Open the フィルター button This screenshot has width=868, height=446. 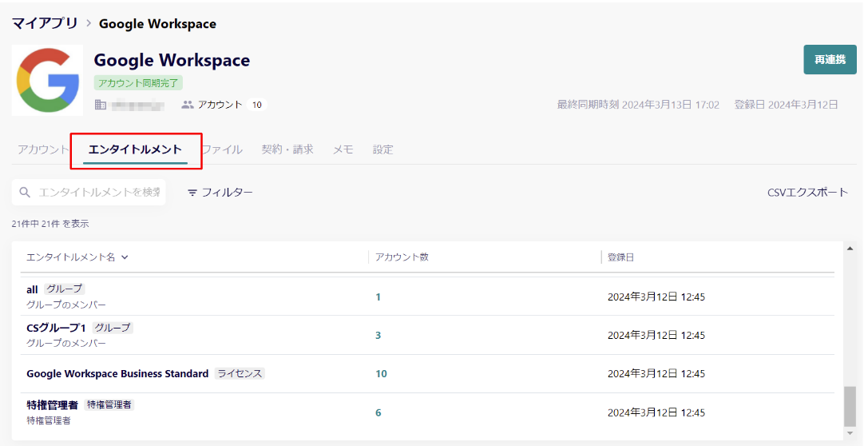(220, 193)
